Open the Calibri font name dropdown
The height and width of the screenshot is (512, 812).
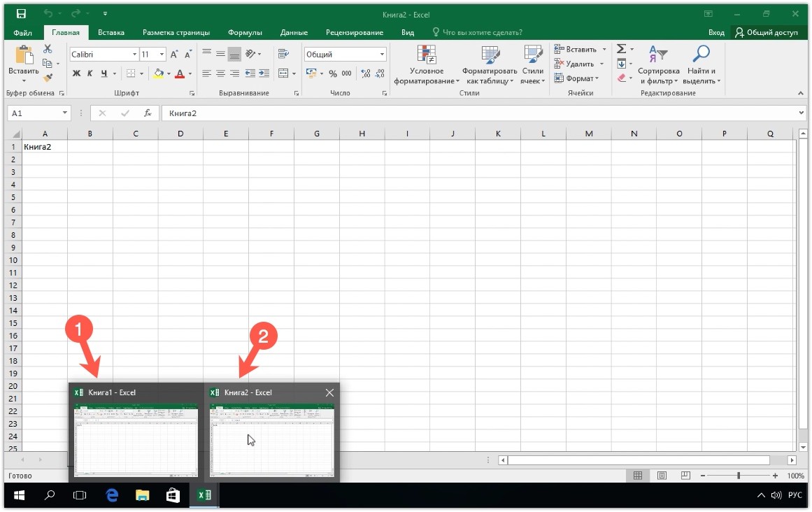tap(135, 55)
